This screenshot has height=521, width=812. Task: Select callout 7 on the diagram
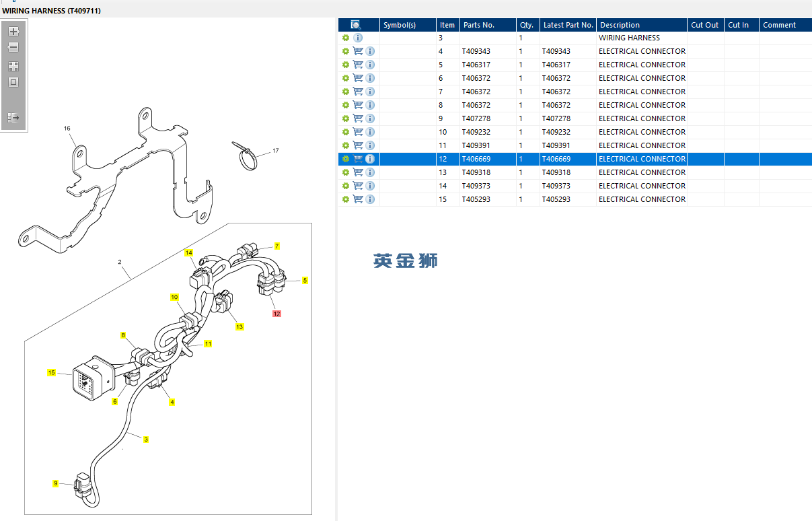pos(276,246)
